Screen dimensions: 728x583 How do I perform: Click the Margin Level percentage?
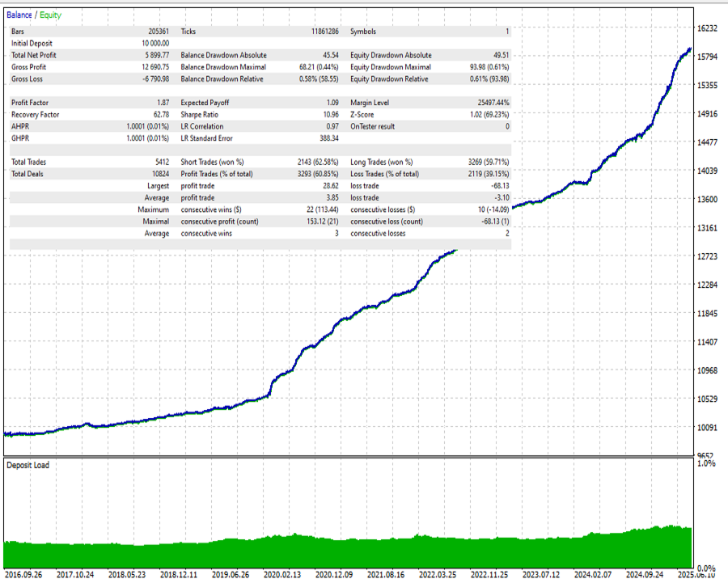493,103
